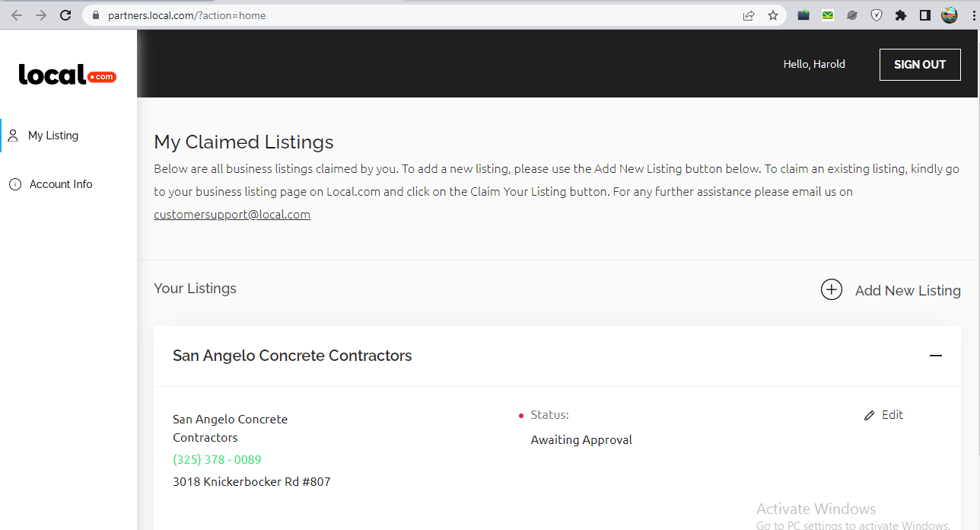The height and width of the screenshot is (530, 980).
Task: Click the share page icon in address bar
Action: (749, 15)
